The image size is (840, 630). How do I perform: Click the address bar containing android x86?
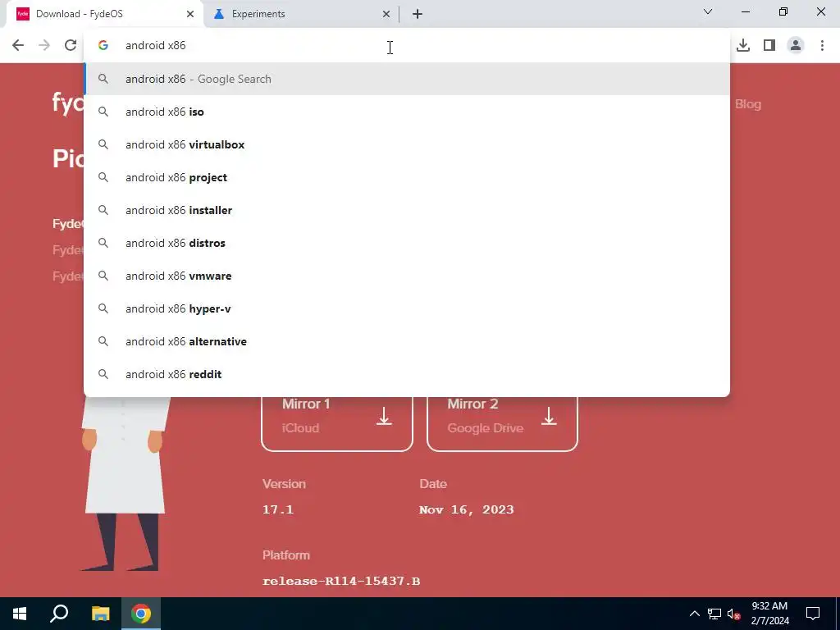click(407, 45)
